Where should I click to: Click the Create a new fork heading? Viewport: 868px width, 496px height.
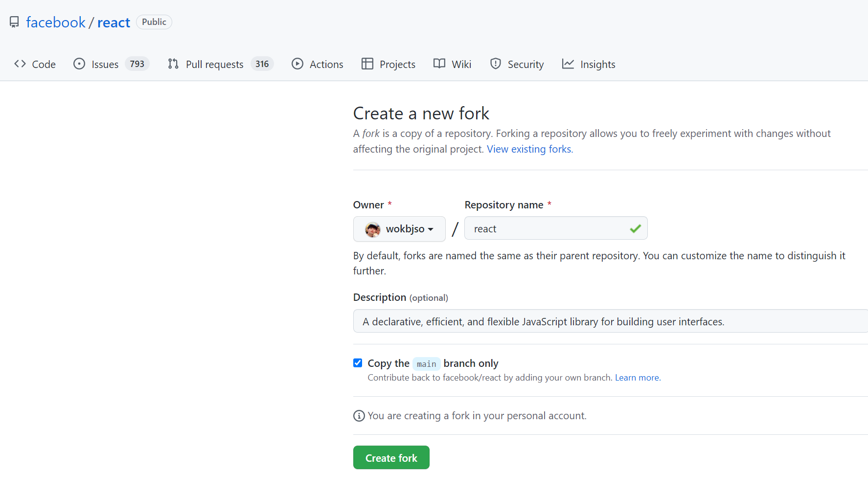coord(421,113)
